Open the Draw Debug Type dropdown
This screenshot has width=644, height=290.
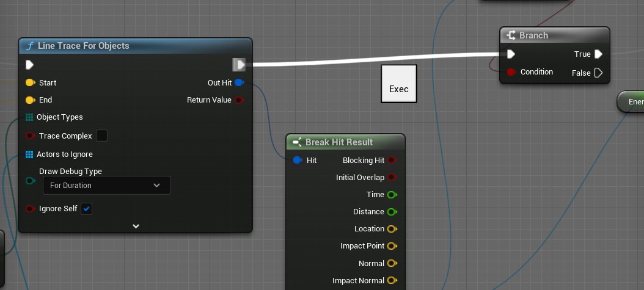point(106,186)
